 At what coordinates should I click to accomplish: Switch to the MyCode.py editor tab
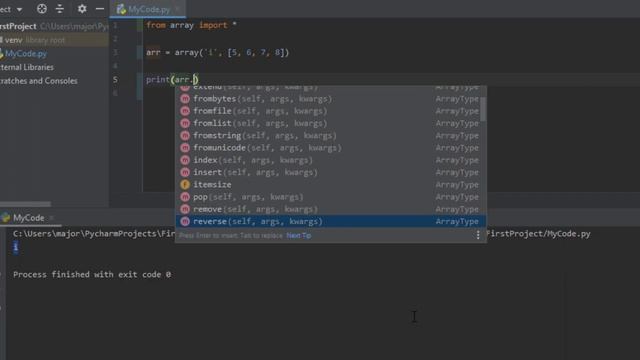(x=148, y=9)
